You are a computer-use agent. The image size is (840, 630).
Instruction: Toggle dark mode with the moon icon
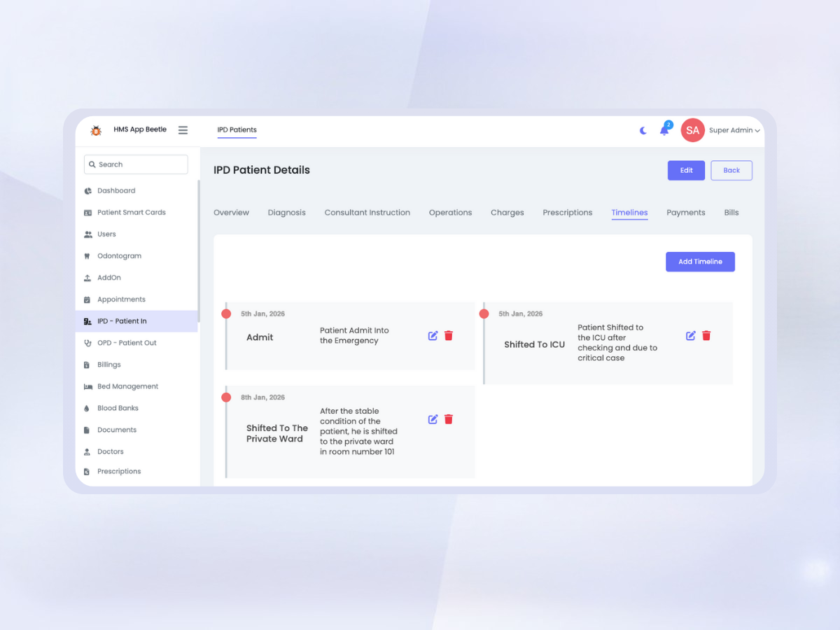click(x=643, y=130)
